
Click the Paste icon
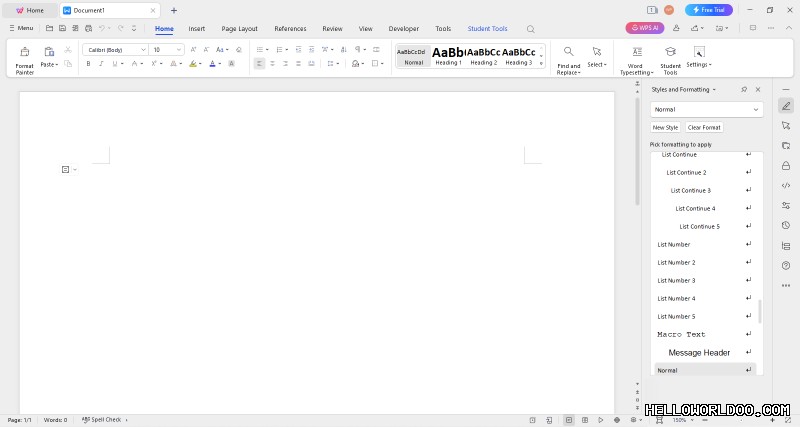click(49, 52)
